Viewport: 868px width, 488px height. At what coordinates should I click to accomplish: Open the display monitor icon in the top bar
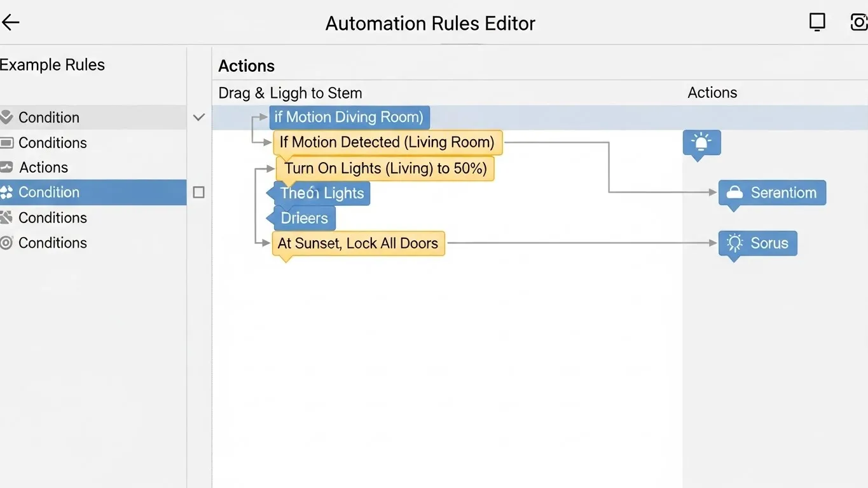pos(817,22)
